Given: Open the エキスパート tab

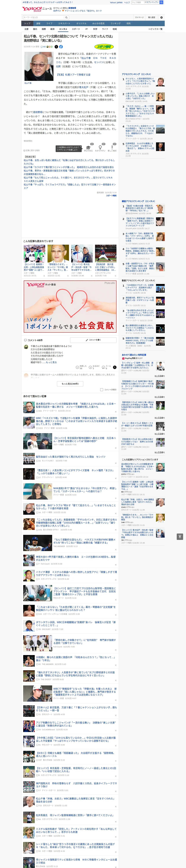Looking at the screenshot, I should [x=64, y=23].
